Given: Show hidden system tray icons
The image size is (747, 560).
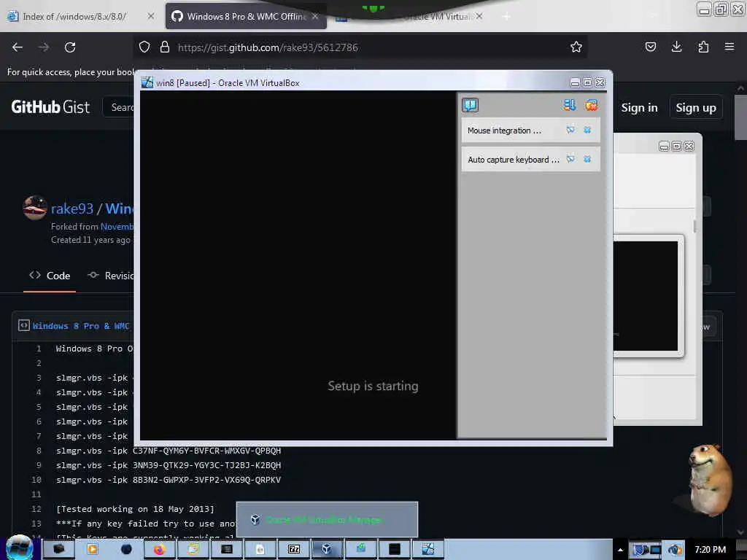Looking at the screenshot, I should tap(620, 550).
